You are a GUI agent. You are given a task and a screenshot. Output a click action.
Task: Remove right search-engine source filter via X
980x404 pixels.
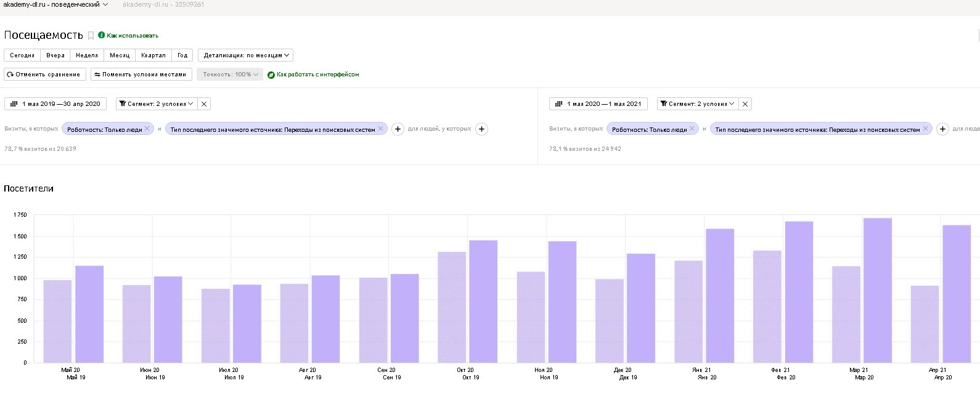click(x=925, y=129)
